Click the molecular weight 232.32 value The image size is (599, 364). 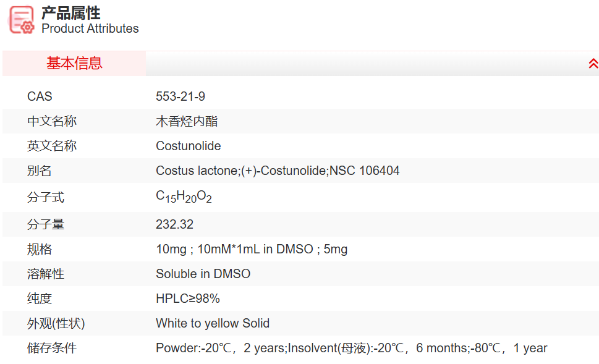174,224
